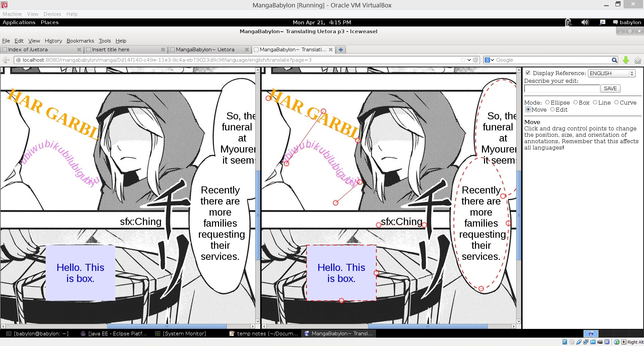Open the Bookmarks menu
Viewport: 644px width, 346px height.
click(80, 41)
